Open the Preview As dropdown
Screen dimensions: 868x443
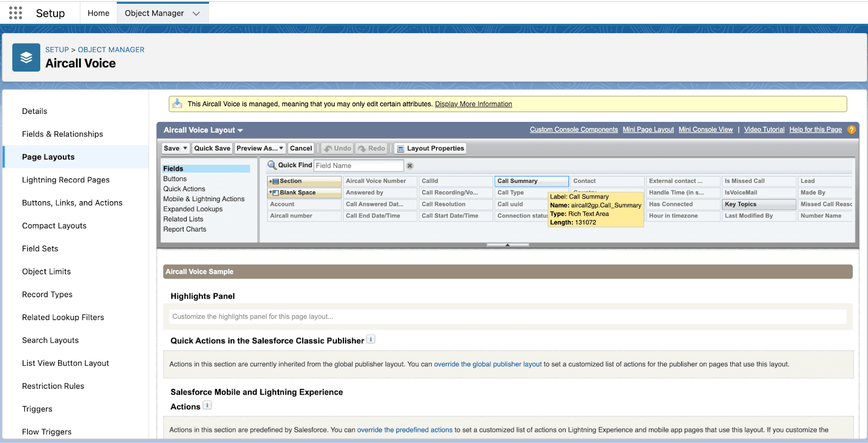pyautogui.click(x=260, y=148)
